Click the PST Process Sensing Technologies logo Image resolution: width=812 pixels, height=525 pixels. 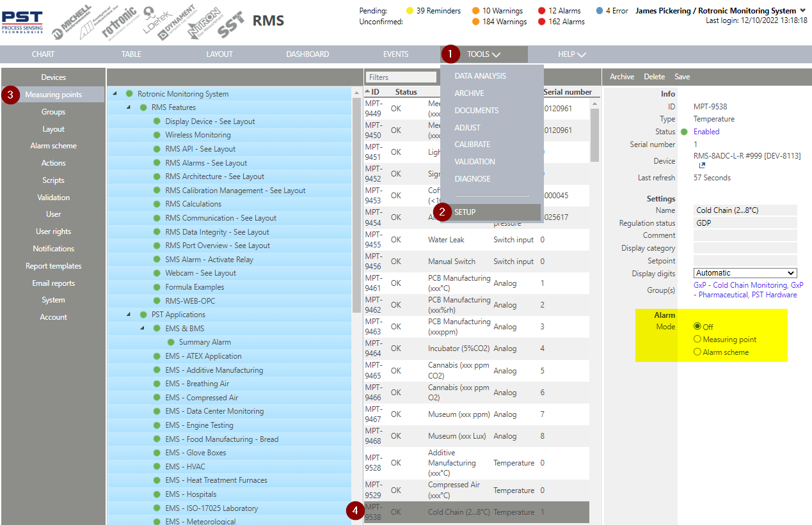coord(22,22)
